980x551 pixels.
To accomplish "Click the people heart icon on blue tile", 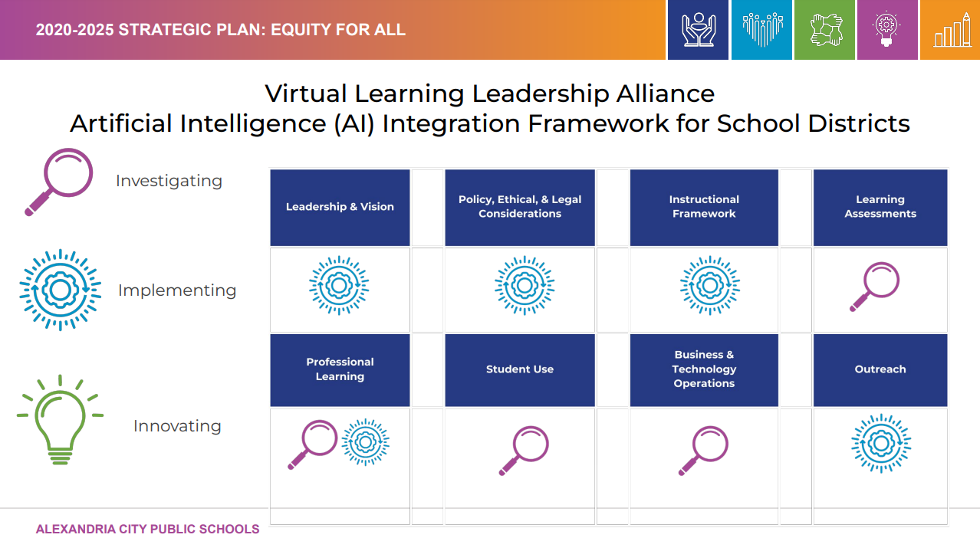I will (761, 30).
